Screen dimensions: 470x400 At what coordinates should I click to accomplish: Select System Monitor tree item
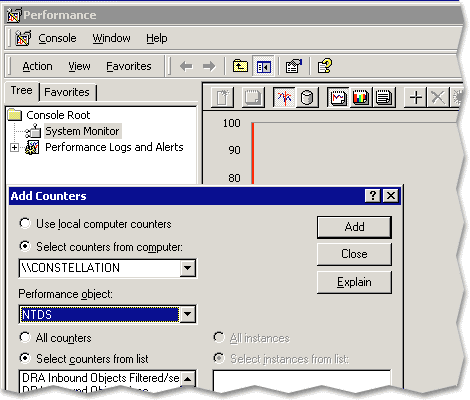click(x=82, y=131)
